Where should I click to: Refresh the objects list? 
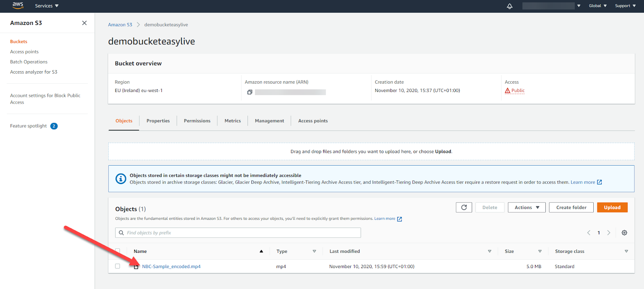click(464, 207)
